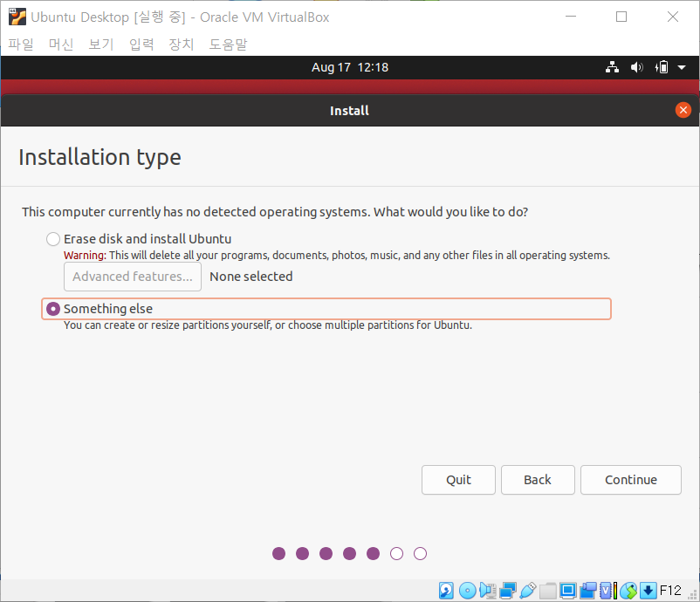
Task: Click the Ubuntu wired network indicator
Action: tap(612, 67)
